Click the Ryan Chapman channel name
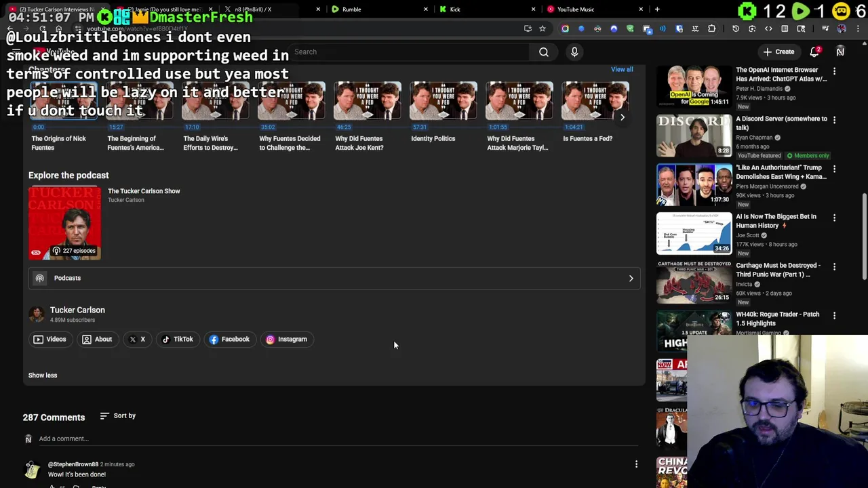 tap(754, 138)
